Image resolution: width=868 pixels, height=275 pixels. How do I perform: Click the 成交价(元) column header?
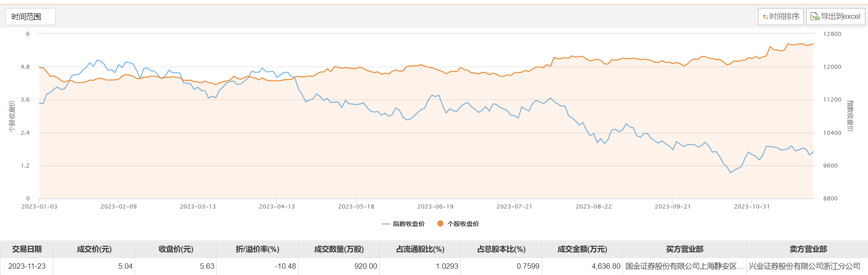94,249
